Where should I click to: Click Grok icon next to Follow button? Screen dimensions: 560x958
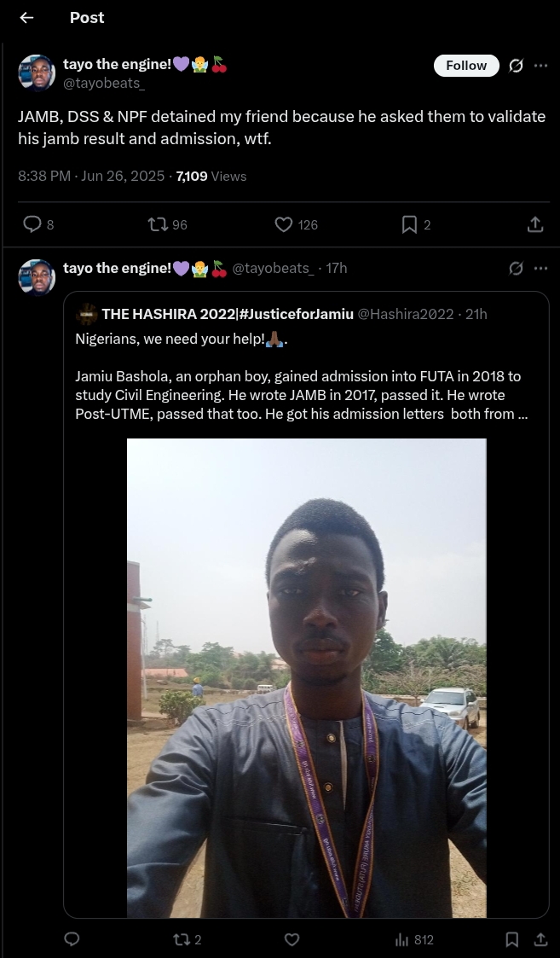[x=516, y=66]
